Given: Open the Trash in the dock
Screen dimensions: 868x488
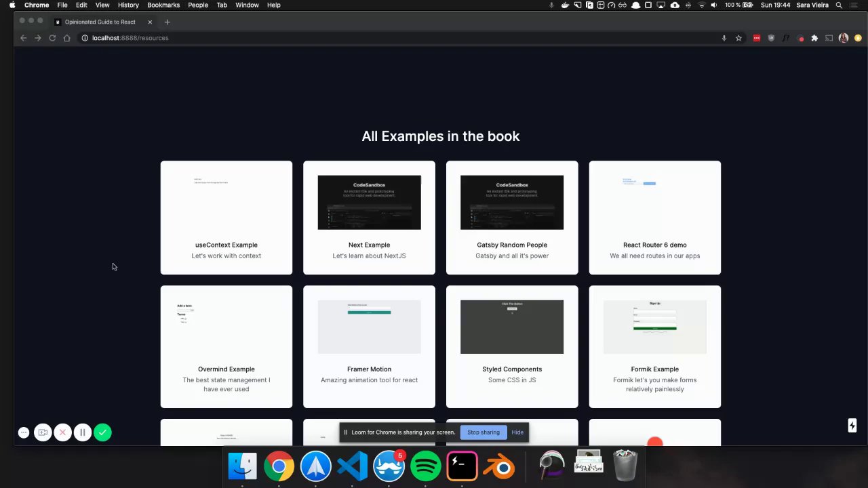Looking at the screenshot, I should point(625,466).
